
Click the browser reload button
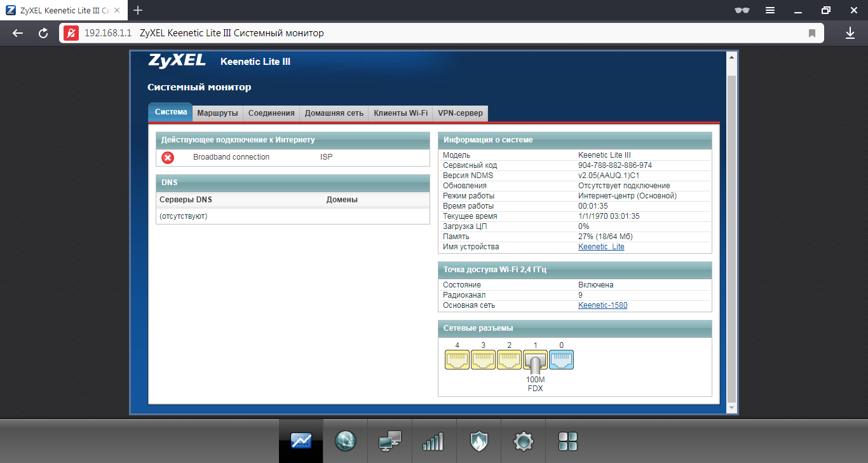pos(43,33)
